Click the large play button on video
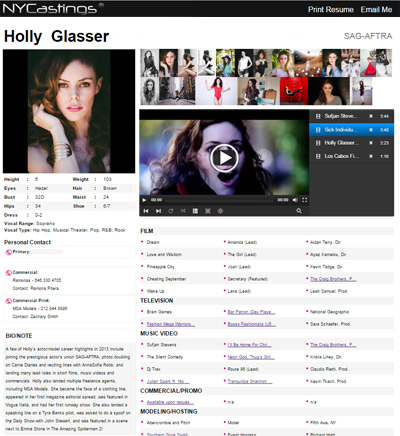Image resolution: width=400 pixels, height=436 pixels. (x=224, y=158)
